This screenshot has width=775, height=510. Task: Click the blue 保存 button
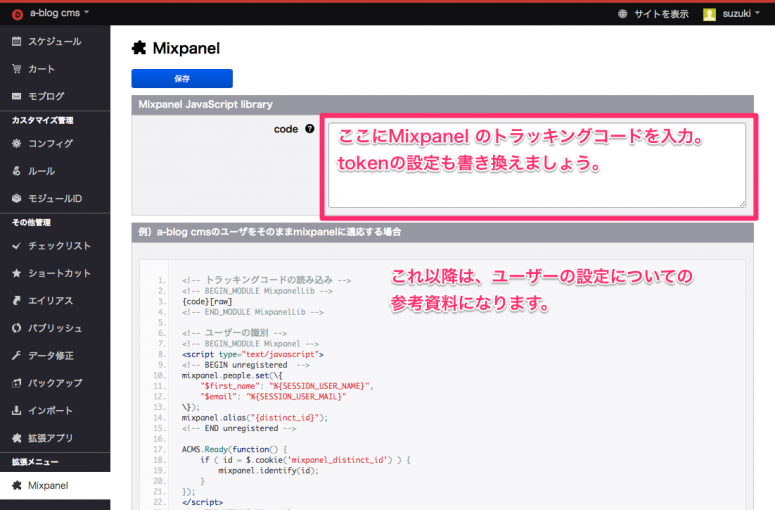click(x=182, y=79)
